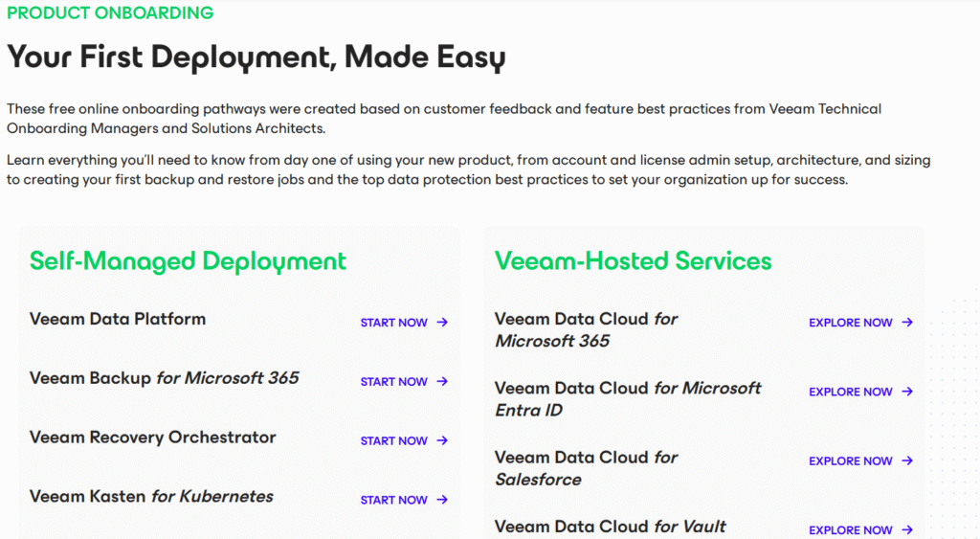Click EXPLORE NOW text for Data Cloud for Vault
The height and width of the screenshot is (539, 980).
[850, 530]
